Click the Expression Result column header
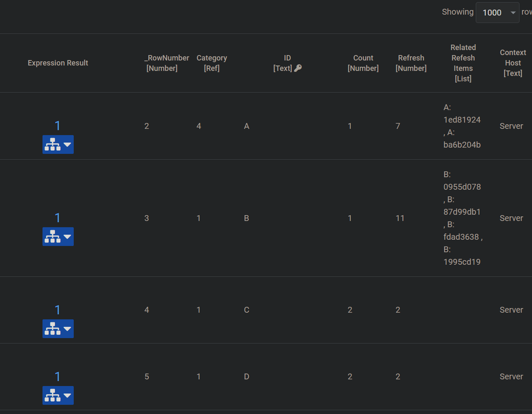 [x=58, y=63]
